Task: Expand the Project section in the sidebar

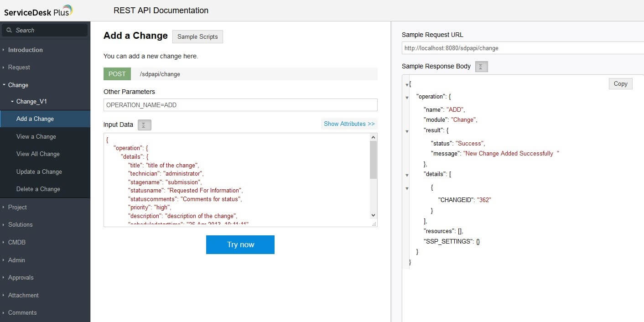Action: tap(3, 207)
